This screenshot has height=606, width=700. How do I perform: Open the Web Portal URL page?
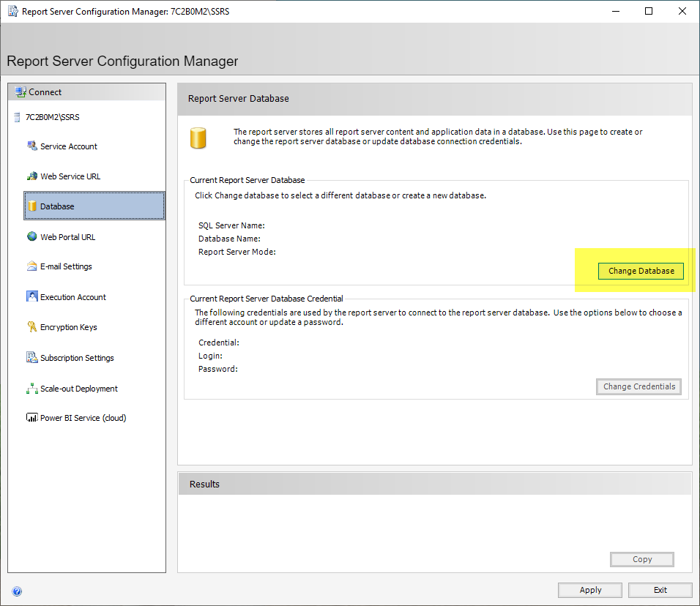pos(67,237)
